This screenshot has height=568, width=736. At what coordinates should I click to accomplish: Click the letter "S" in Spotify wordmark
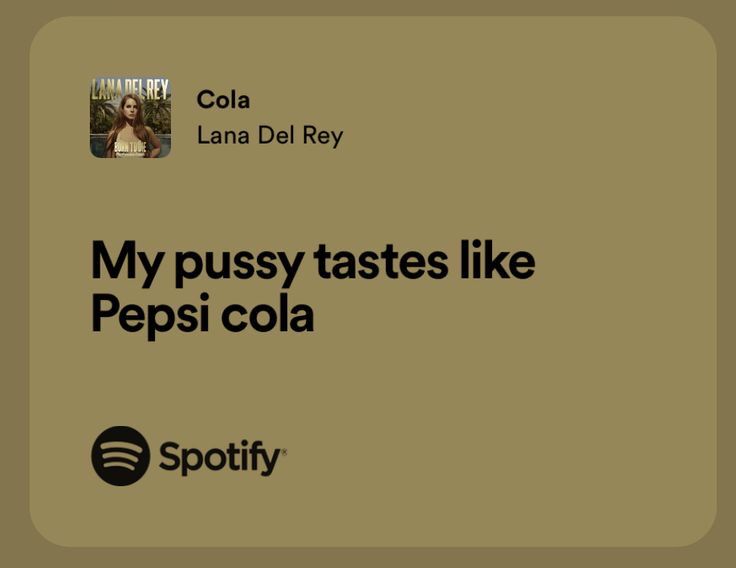click(169, 456)
